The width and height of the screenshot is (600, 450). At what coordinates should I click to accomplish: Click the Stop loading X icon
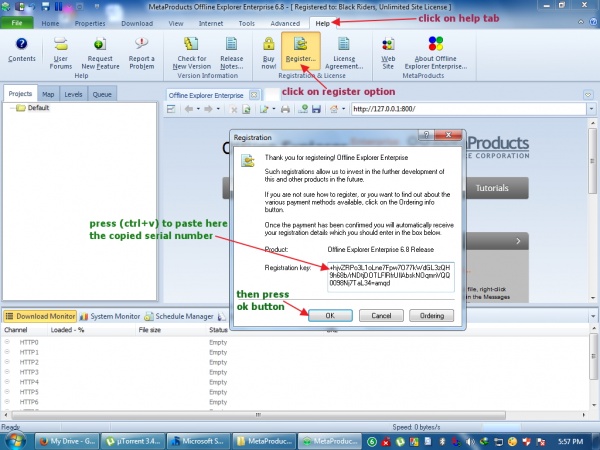233,109
